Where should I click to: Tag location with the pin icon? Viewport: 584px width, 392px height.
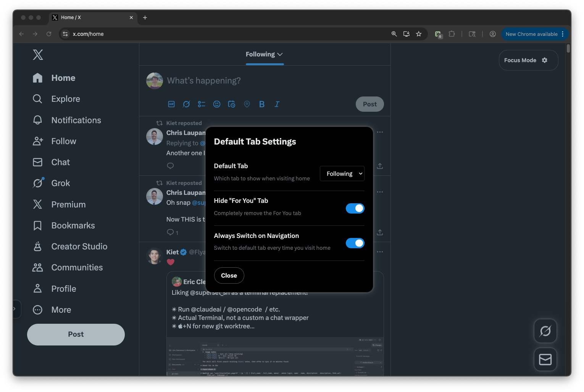247,104
